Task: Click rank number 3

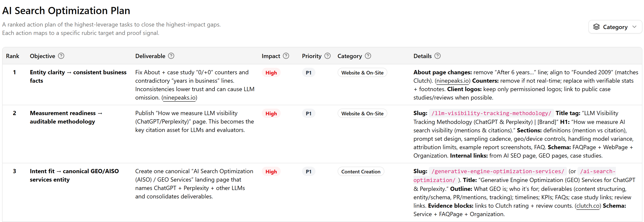Action: [15, 171]
